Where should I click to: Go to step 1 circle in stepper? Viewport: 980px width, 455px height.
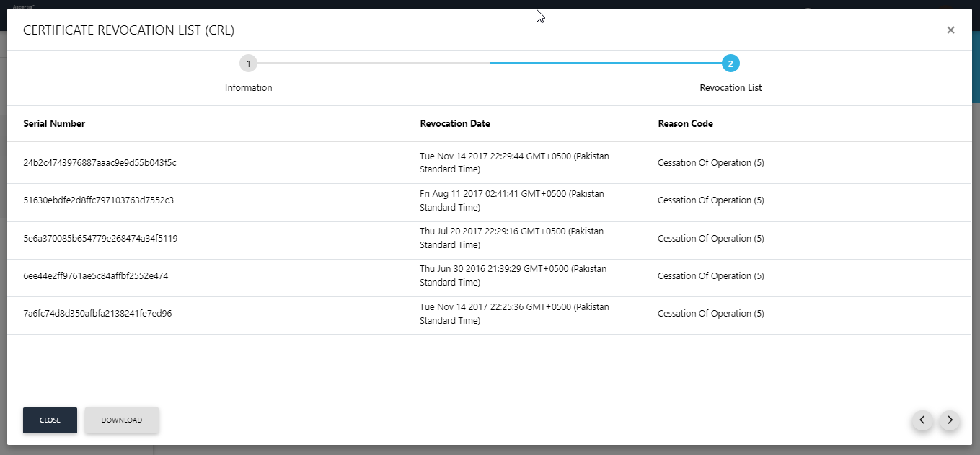click(x=248, y=64)
